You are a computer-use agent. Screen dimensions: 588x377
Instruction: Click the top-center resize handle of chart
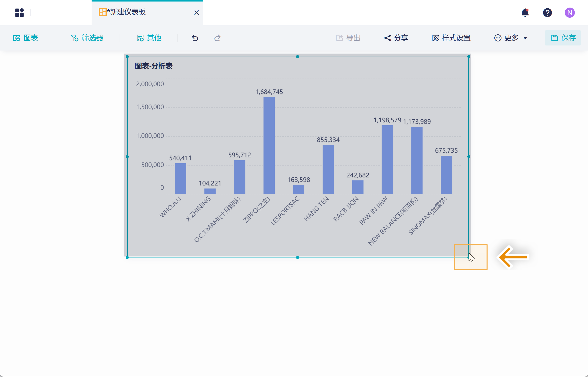click(x=298, y=57)
